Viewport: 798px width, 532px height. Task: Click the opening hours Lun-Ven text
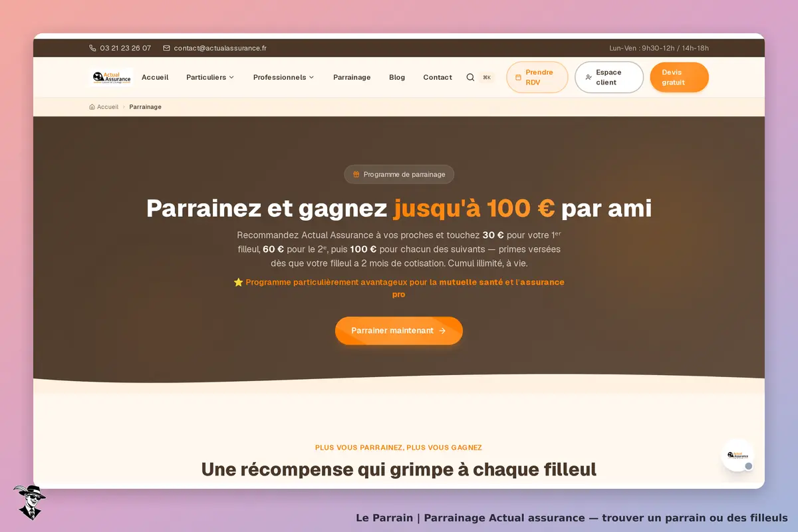pos(659,48)
